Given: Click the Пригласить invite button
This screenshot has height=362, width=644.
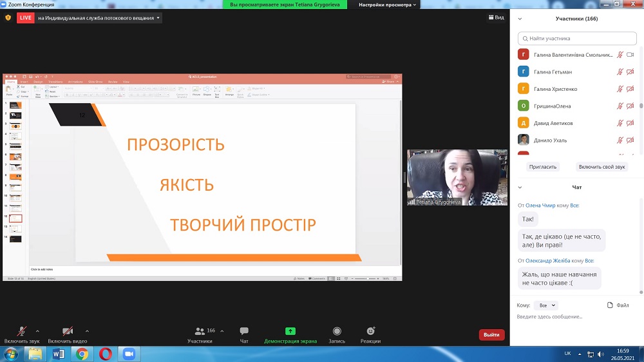Looking at the screenshot, I should click(x=542, y=167).
